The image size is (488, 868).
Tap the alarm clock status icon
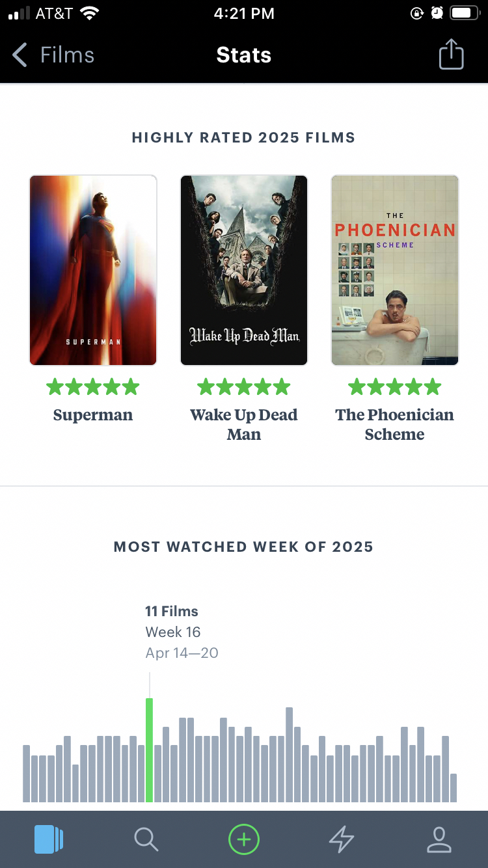click(437, 13)
